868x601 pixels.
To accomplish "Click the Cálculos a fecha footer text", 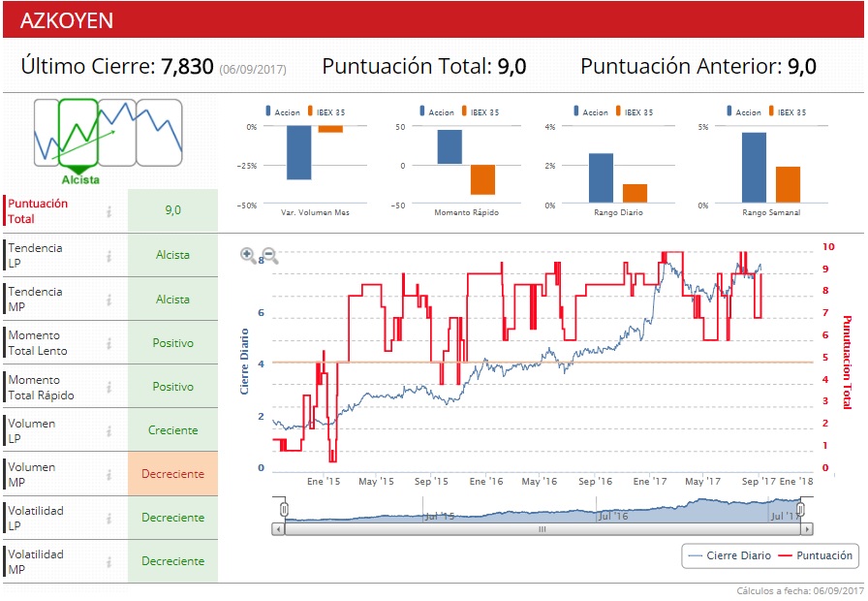I will [800, 591].
